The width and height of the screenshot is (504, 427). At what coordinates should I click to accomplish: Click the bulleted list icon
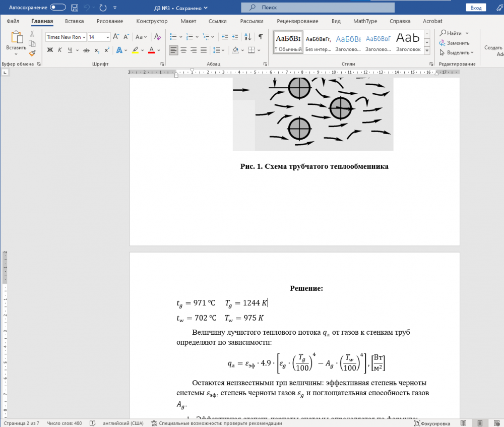click(173, 37)
